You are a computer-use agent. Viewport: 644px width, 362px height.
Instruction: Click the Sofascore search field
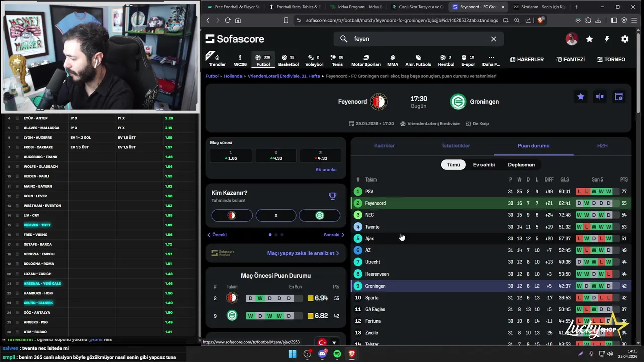(x=419, y=39)
